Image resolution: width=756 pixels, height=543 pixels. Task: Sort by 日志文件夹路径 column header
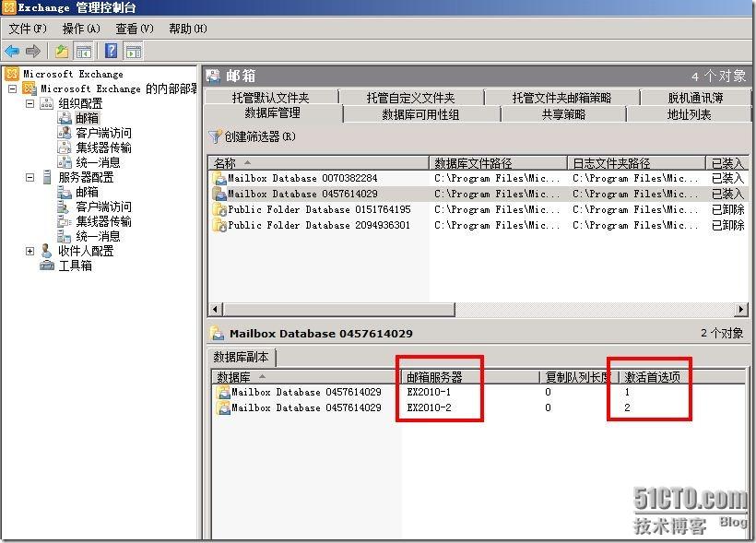[636, 163]
